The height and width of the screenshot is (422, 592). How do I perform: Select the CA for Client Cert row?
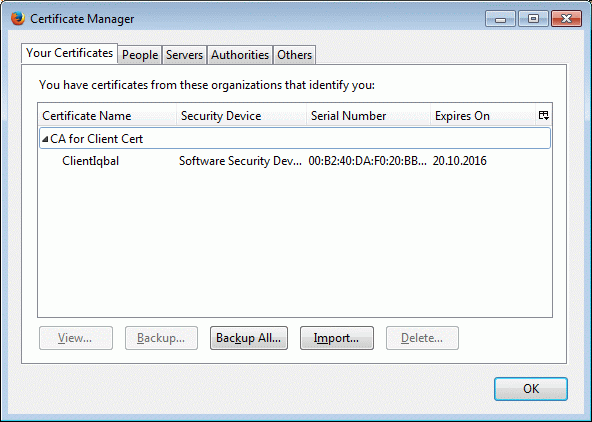click(294, 139)
